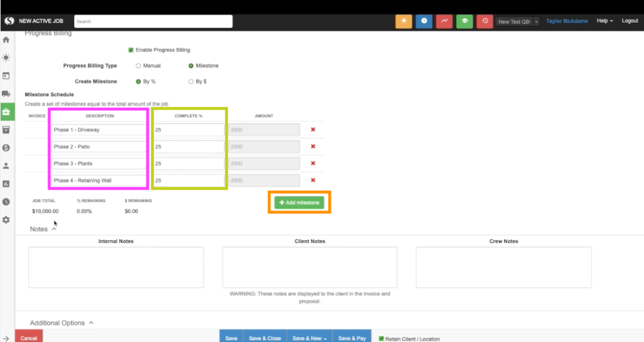Open the red trend chart icon
The width and height of the screenshot is (644, 342).
click(x=444, y=21)
